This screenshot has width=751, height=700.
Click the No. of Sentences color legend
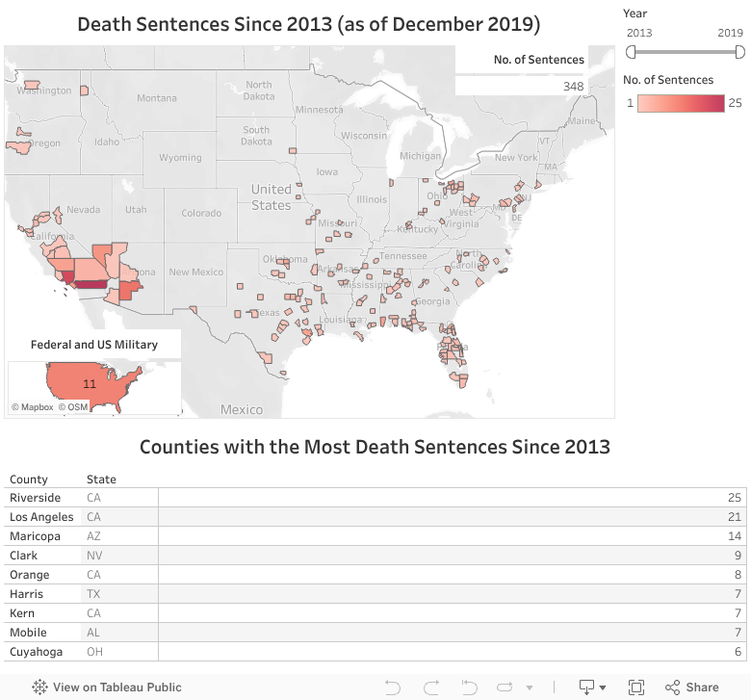click(680, 103)
